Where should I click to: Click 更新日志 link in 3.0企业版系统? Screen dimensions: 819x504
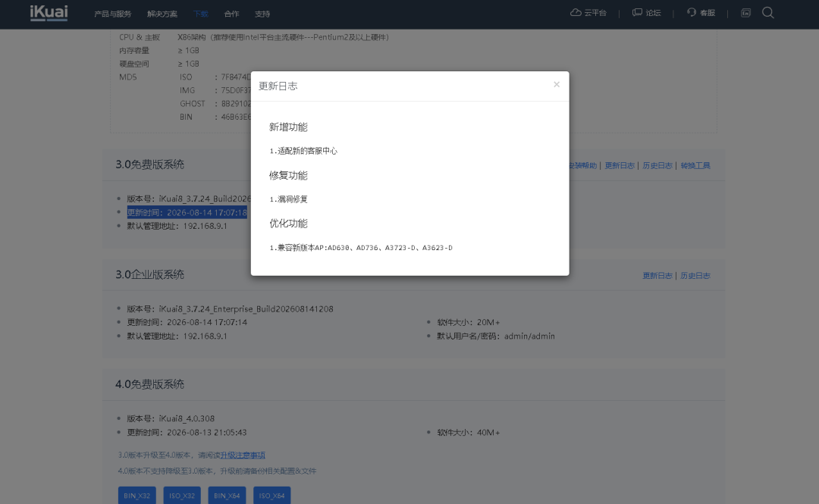pos(657,276)
